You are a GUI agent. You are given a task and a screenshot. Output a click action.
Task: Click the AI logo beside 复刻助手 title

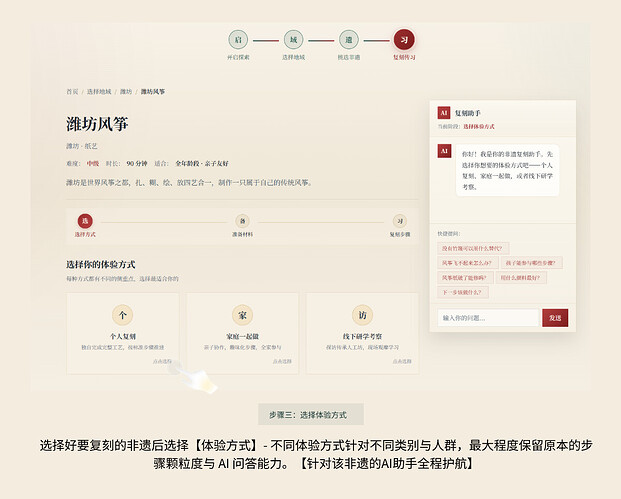click(x=444, y=113)
